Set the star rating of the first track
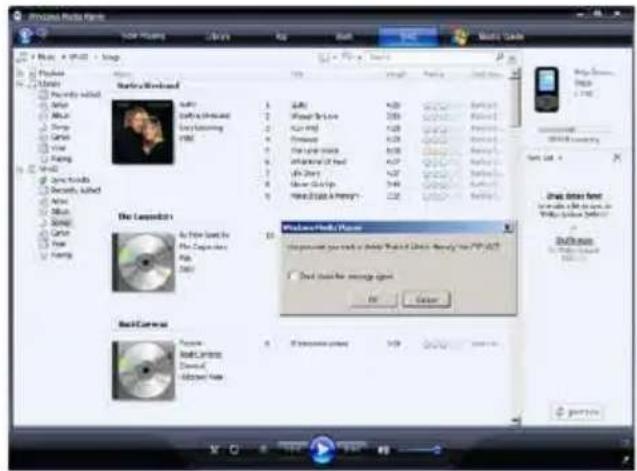The width and height of the screenshot is (637, 471). click(442, 106)
